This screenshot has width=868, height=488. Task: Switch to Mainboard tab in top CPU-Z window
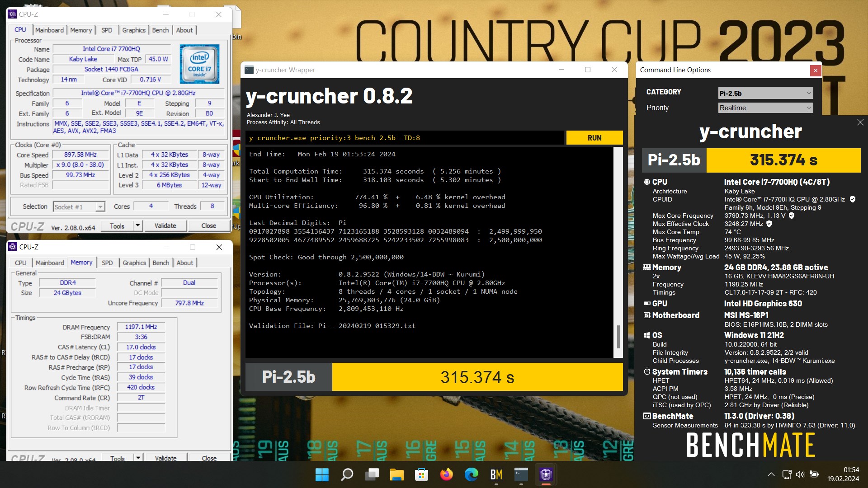click(x=49, y=30)
